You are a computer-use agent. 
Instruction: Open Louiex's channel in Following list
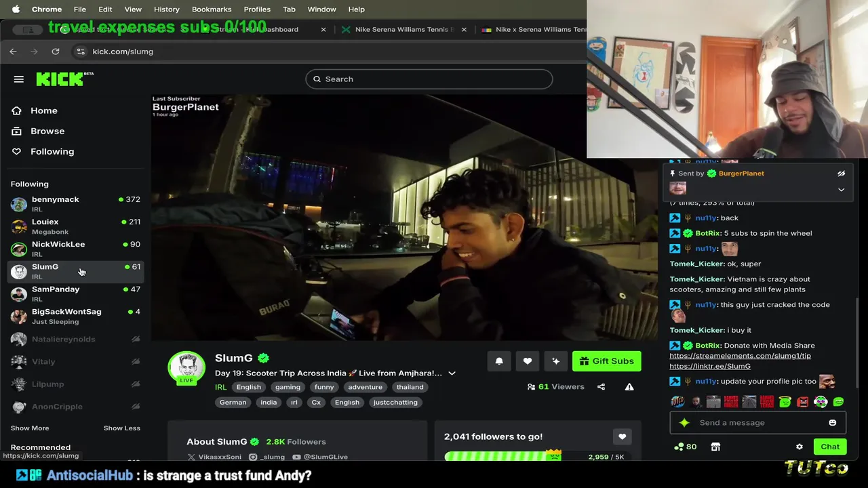point(75,226)
